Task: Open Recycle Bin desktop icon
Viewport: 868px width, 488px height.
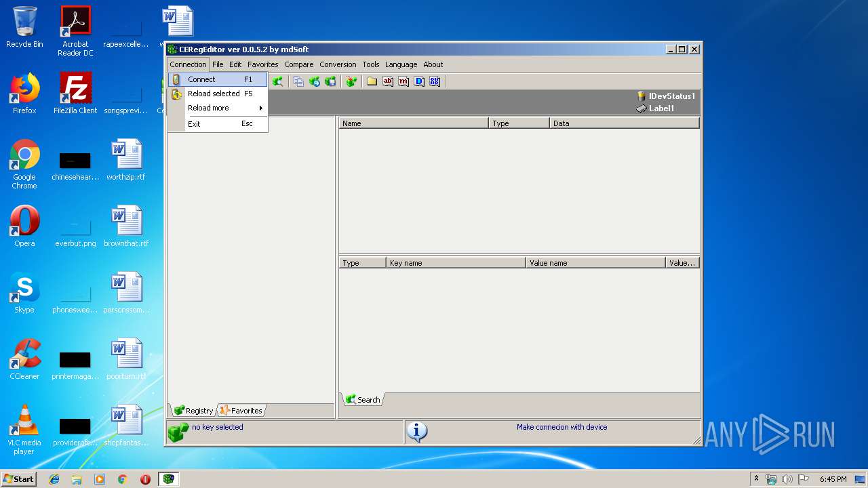Action: (24, 27)
